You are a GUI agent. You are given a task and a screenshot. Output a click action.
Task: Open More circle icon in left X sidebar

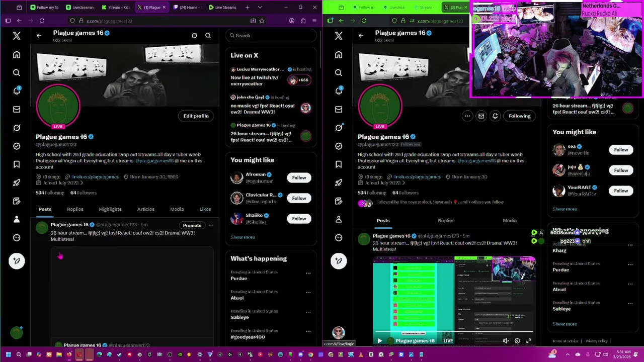click(x=17, y=237)
